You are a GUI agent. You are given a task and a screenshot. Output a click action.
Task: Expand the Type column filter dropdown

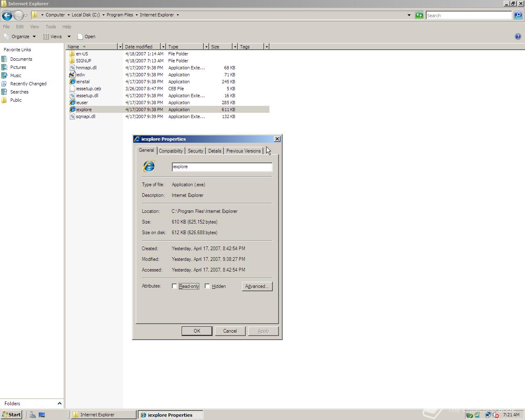(206, 47)
